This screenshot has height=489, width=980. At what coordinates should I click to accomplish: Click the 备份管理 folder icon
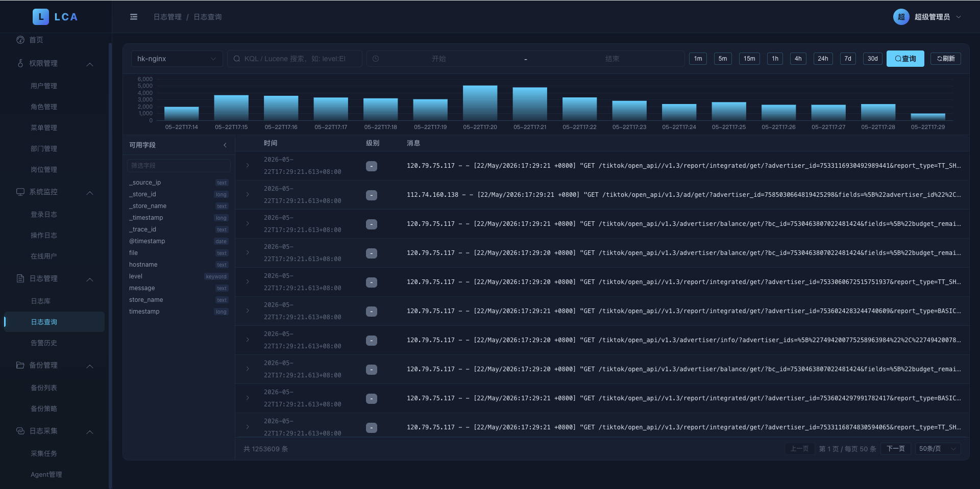20,365
